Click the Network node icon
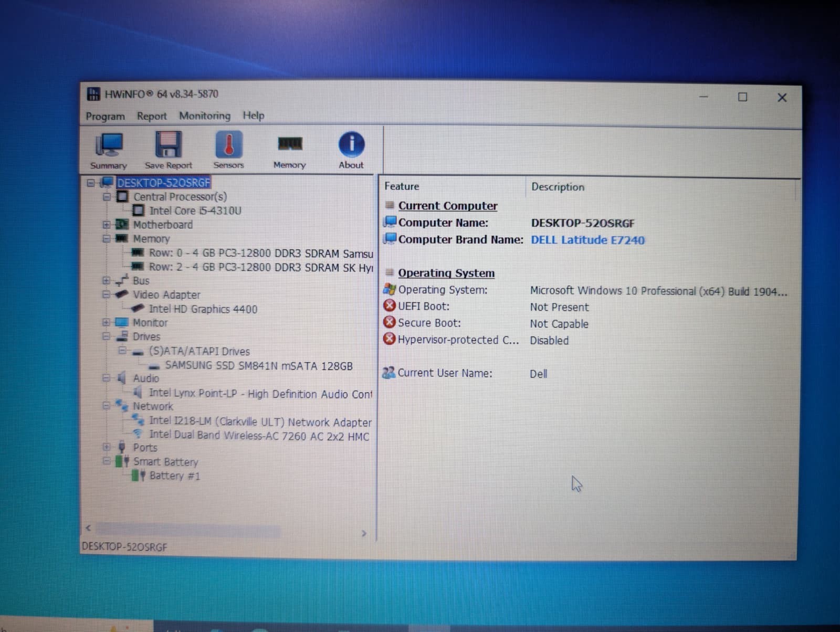Screen dimensions: 840x632 point(121,405)
